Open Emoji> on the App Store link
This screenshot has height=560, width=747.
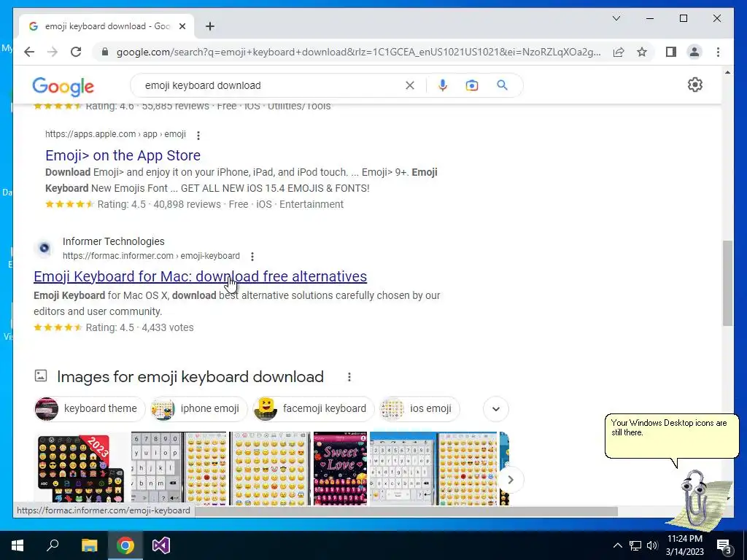tap(123, 155)
